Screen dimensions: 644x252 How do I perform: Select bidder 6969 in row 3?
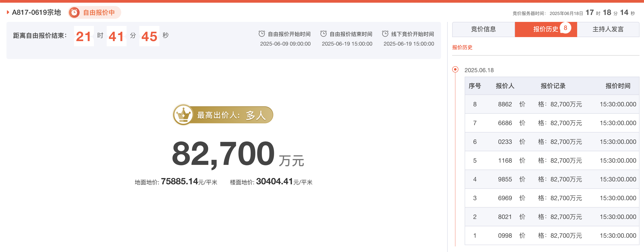coord(505,198)
